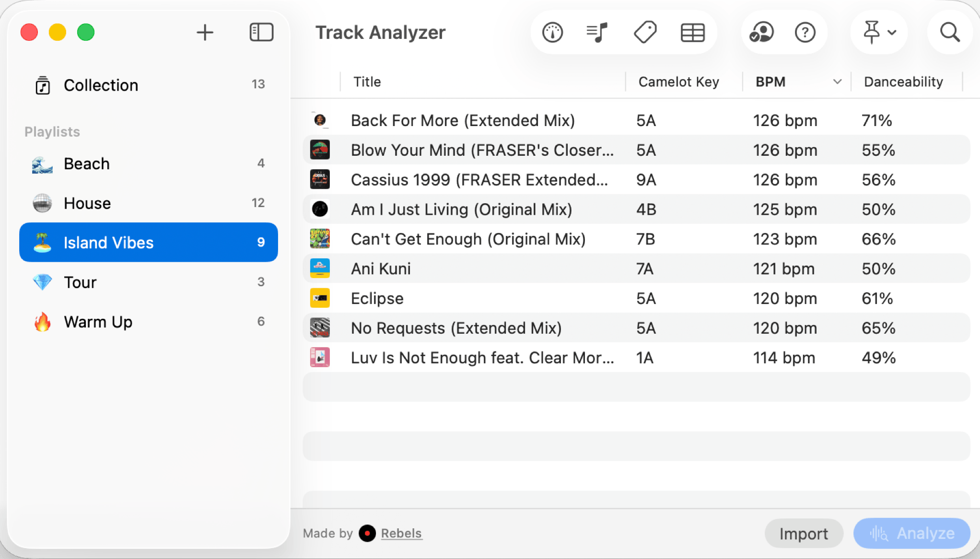The width and height of the screenshot is (980, 559).
Task: Select the Ani Kuni track row
Action: (x=479, y=268)
